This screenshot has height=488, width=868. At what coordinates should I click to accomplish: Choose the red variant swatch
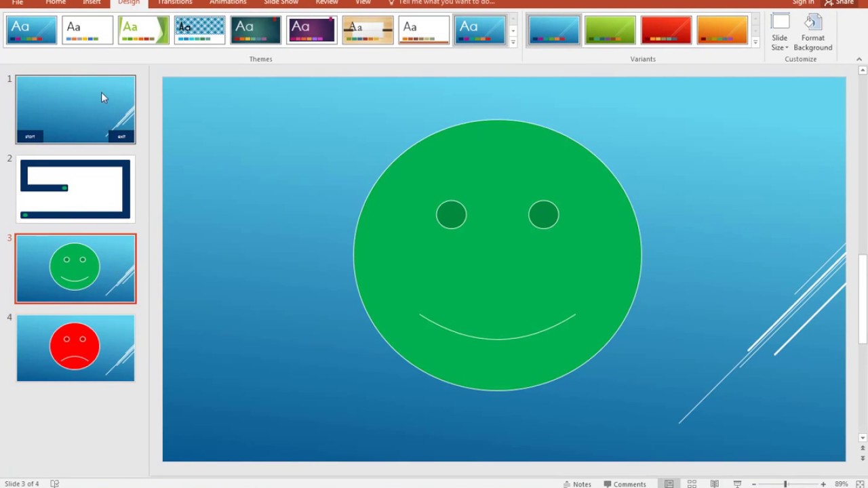click(x=666, y=30)
